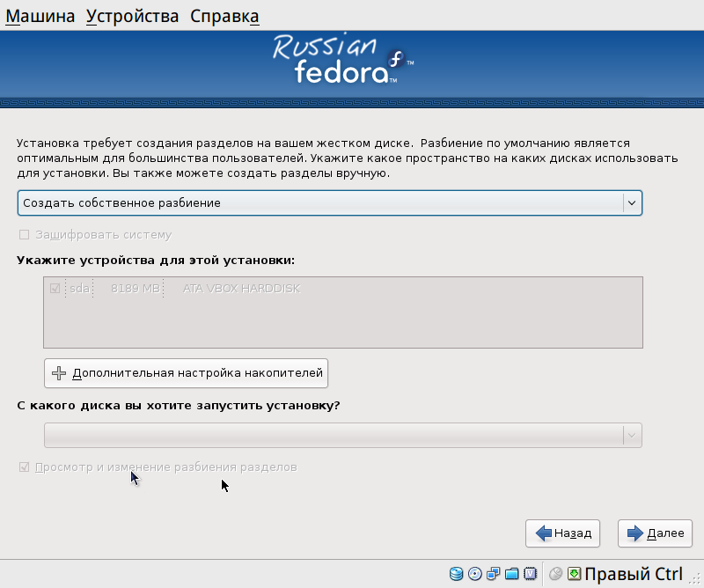Click the Fedora logo in the banner

pyautogui.click(x=343, y=59)
